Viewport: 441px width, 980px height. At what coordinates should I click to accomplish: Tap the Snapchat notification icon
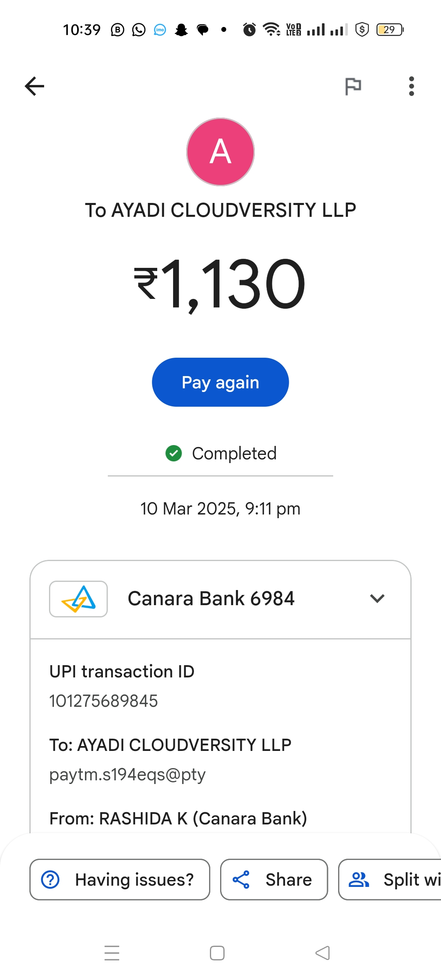coord(181,30)
